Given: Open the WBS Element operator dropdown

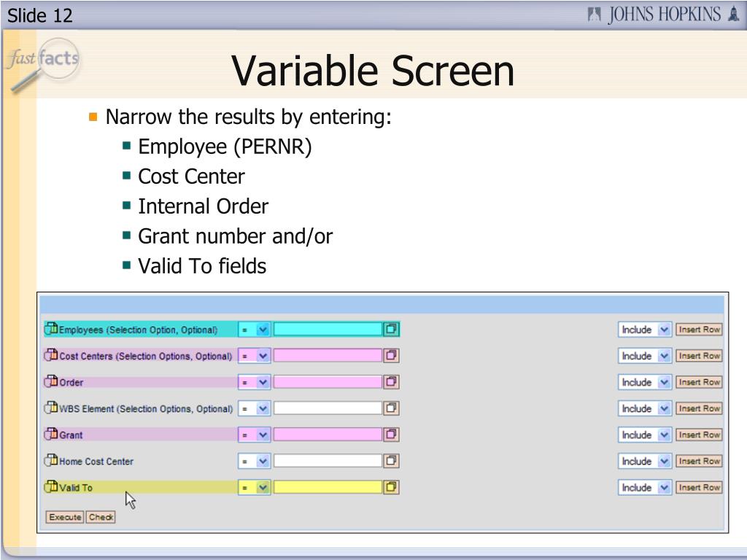Looking at the screenshot, I should point(255,408).
